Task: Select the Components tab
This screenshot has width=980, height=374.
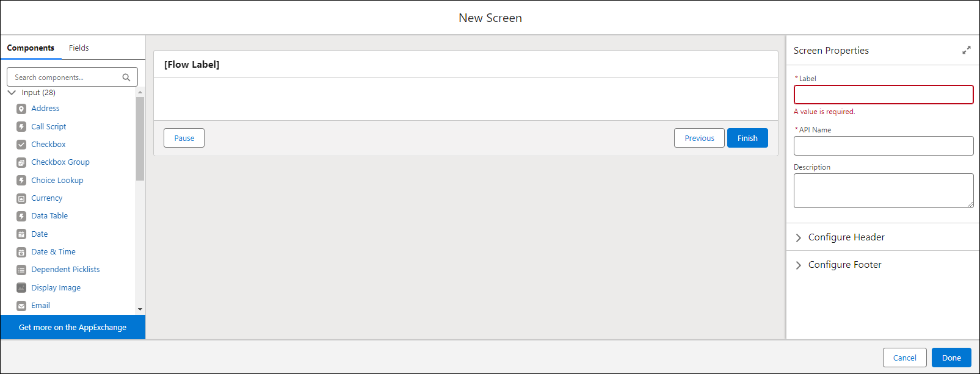Action: click(31, 48)
